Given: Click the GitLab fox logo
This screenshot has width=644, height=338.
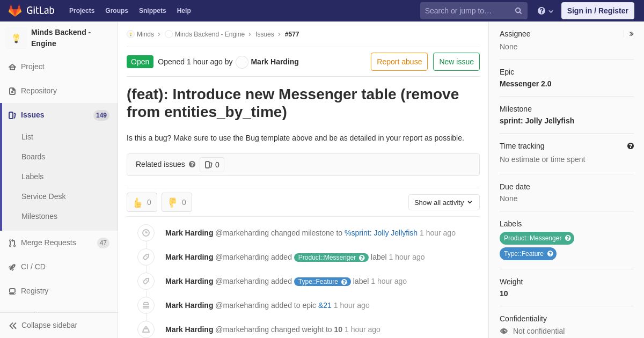Looking at the screenshot, I should [x=15, y=11].
